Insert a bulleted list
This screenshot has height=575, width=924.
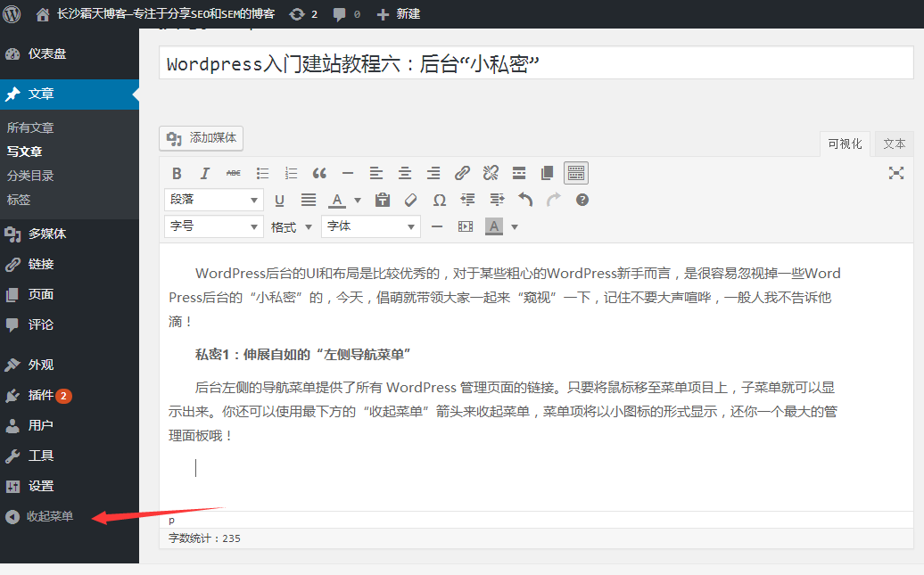click(263, 173)
